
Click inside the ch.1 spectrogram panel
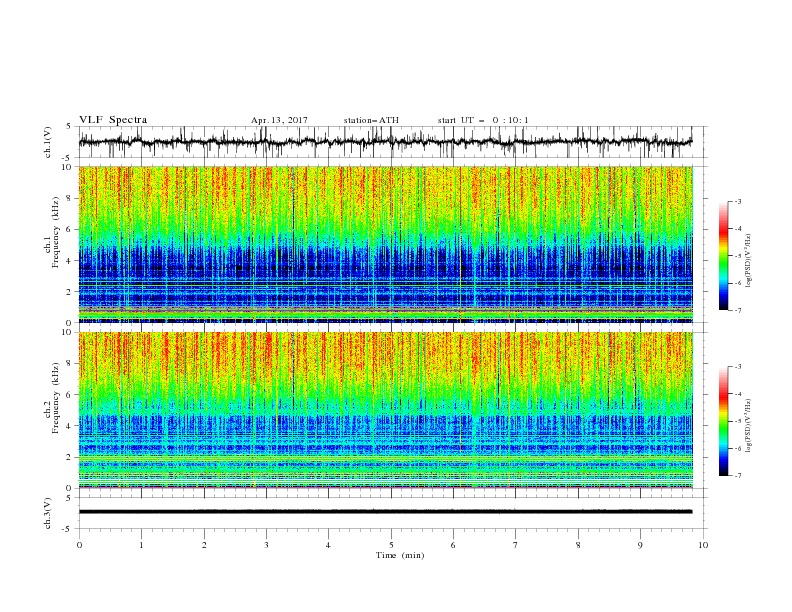385,244
